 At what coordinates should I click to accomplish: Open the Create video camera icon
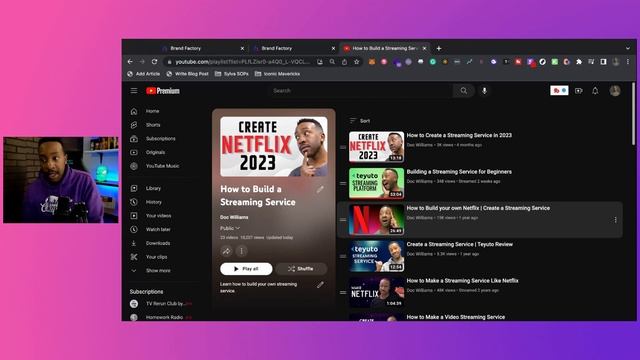click(x=579, y=91)
